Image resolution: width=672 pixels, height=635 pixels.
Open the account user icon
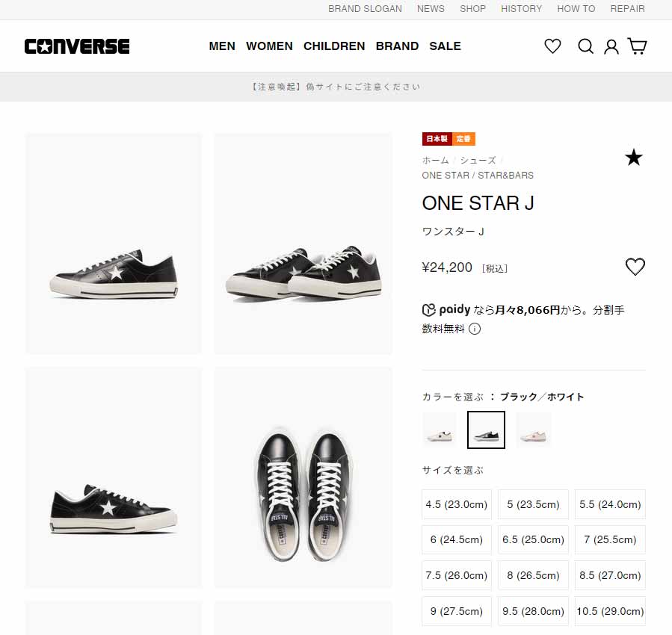(611, 46)
